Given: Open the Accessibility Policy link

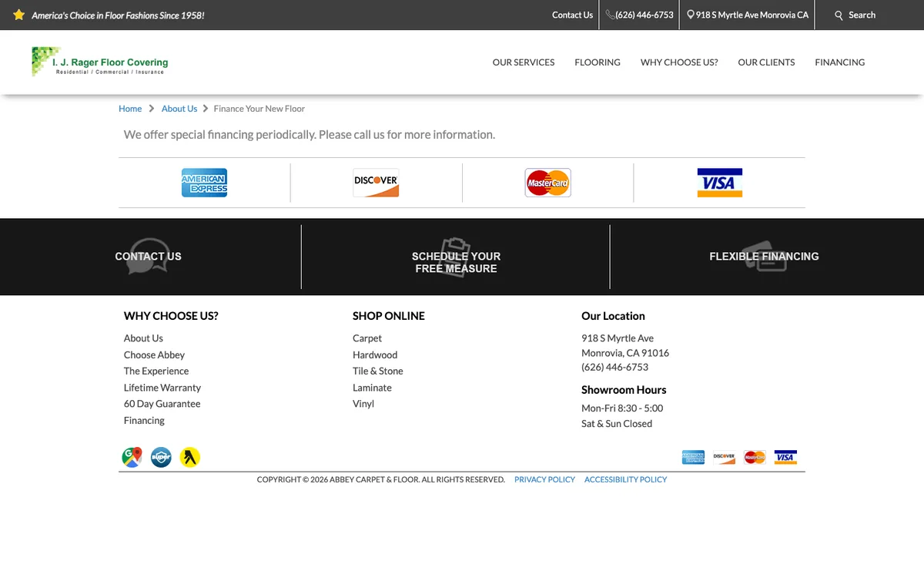Looking at the screenshot, I should (x=625, y=479).
